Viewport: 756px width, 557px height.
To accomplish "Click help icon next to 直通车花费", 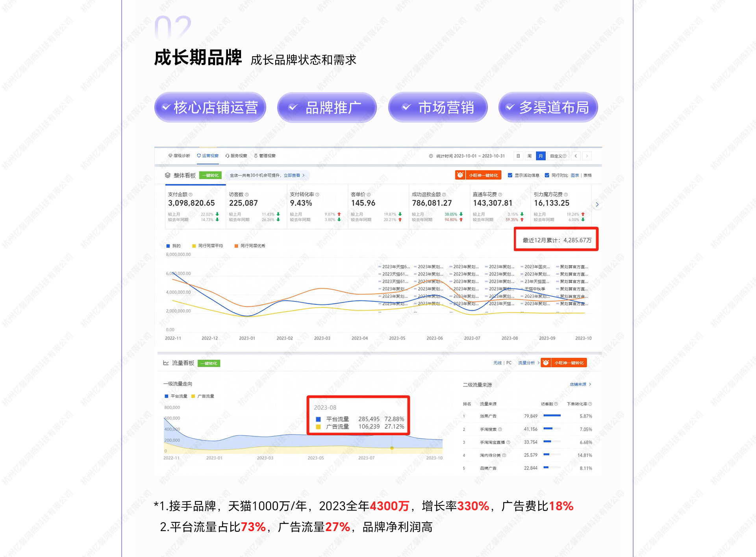I will point(500,194).
